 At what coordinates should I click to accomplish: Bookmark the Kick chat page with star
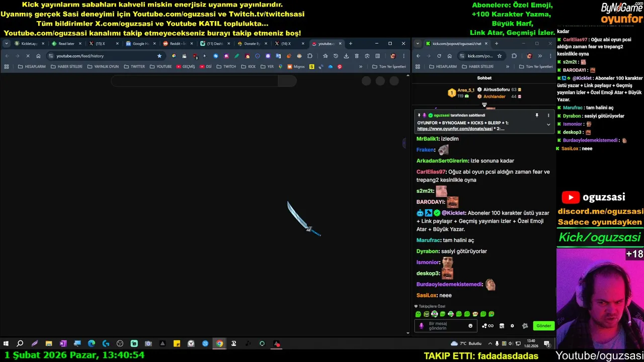point(500,56)
